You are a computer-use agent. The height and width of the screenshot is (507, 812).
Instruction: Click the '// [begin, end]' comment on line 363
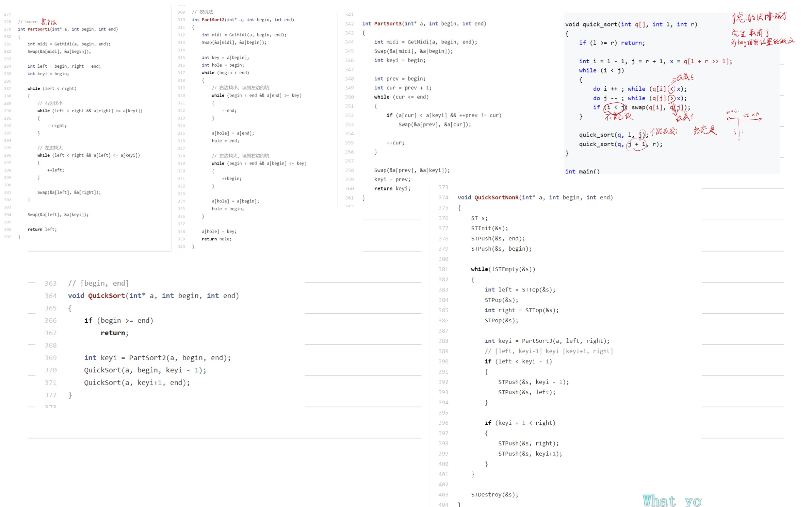click(98, 283)
